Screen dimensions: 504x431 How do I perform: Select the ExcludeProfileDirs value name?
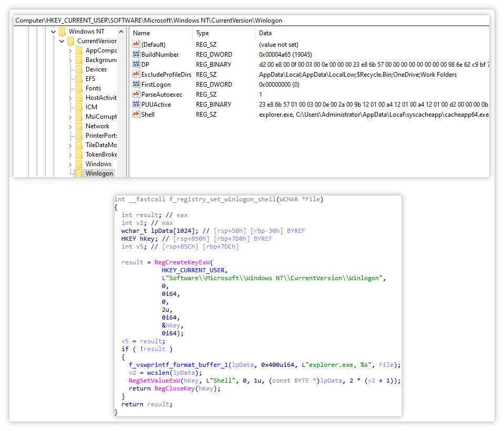point(166,75)
